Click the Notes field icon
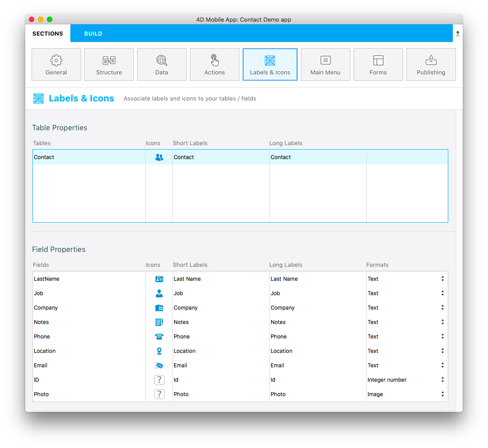This screenshot has height=448, width=488. 159,322
